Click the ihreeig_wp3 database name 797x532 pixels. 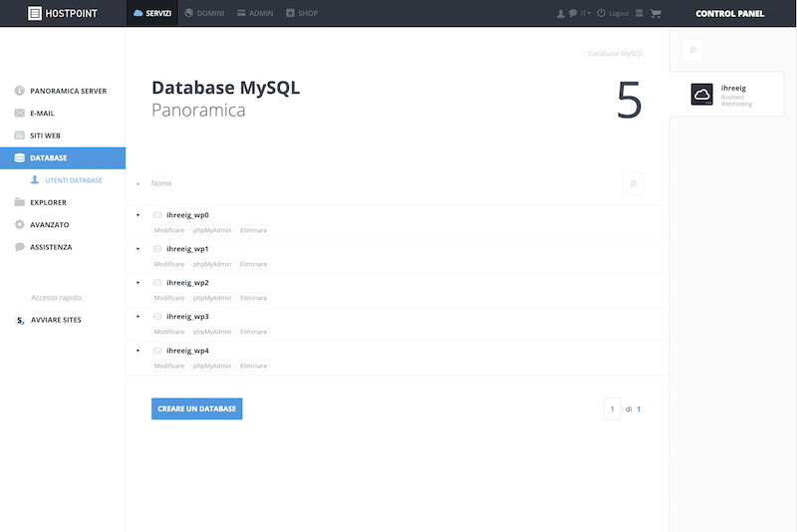[187, 317]
